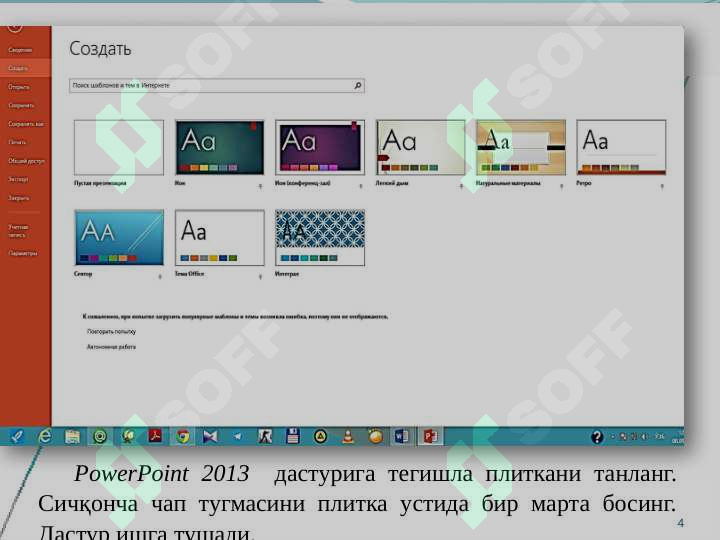Pin the Тема Office template
Screen dimensions: 720x540
tap(260, 277)
